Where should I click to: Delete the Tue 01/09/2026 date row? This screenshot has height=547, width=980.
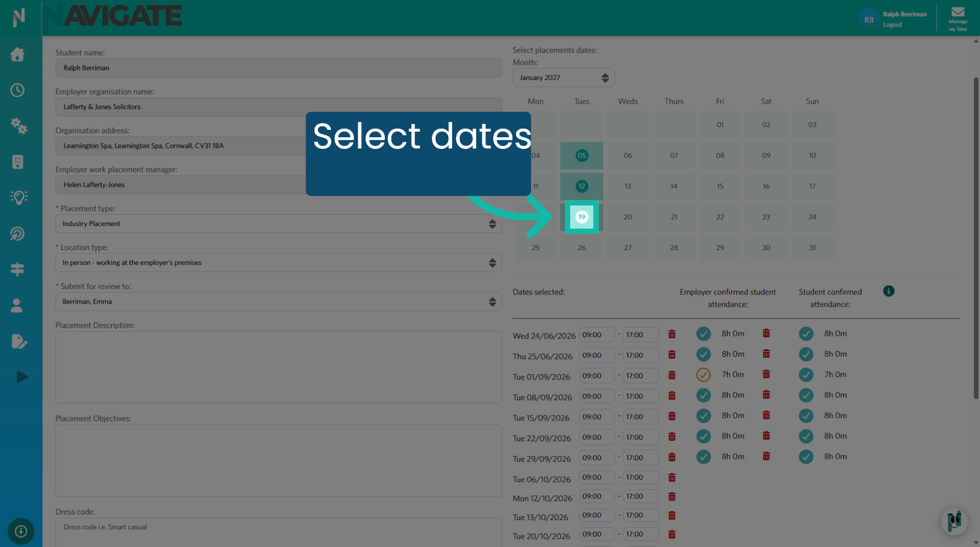[672, 376]
